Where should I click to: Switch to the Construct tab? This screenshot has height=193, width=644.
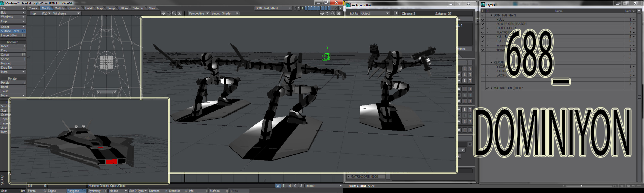(74, 8)
